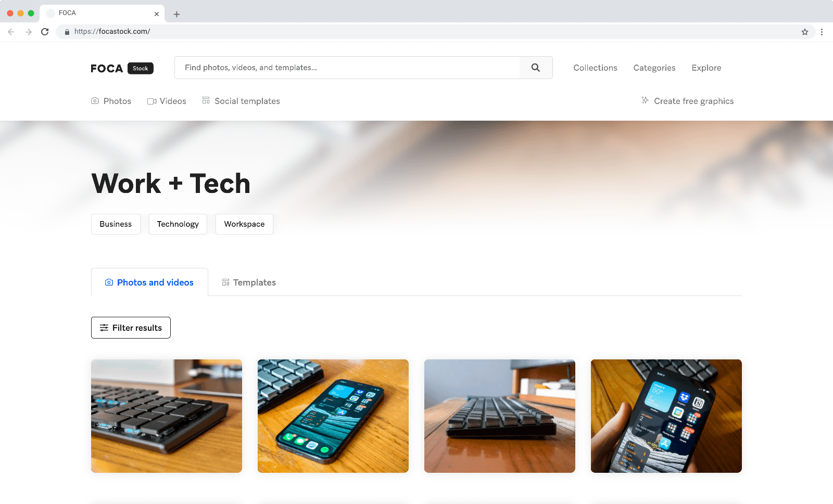Viewport: 833px width, 504px height.
Task: Open the browser three-dot menu
Action: point(822,32)
